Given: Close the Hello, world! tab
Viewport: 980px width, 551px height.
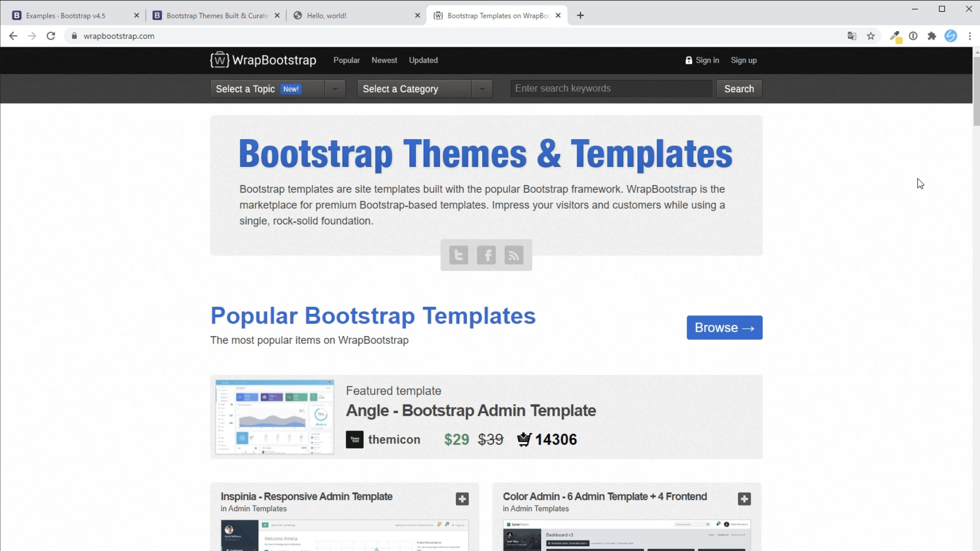Looking at the screenshot, I should pyautogui.click(x=418, y=15).
